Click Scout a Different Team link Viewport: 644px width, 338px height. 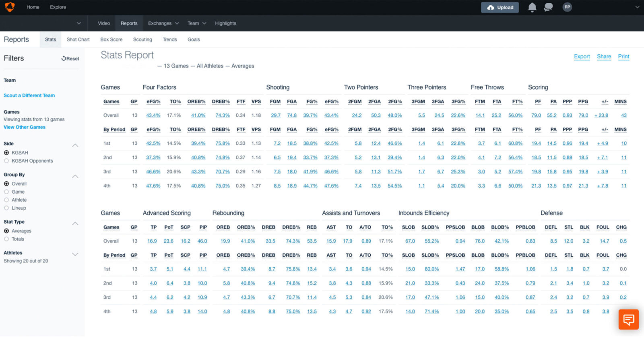(29, 95)
